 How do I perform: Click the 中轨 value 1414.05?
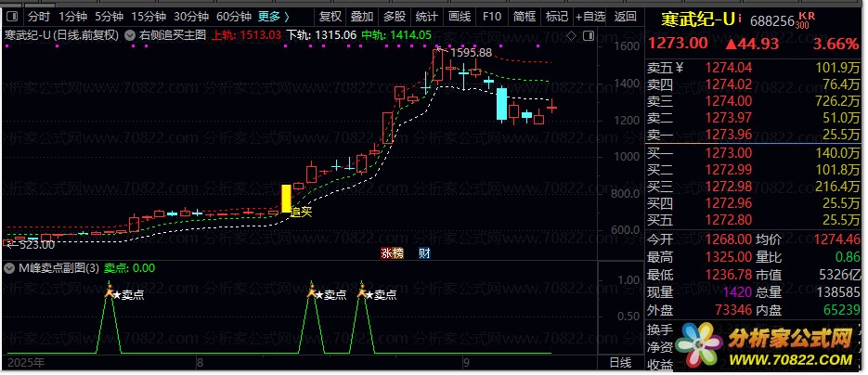[410, 35]
